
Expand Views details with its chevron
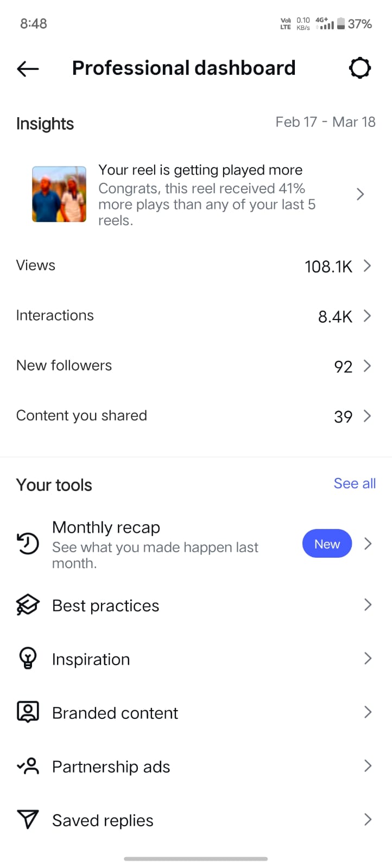click(368, 266)
